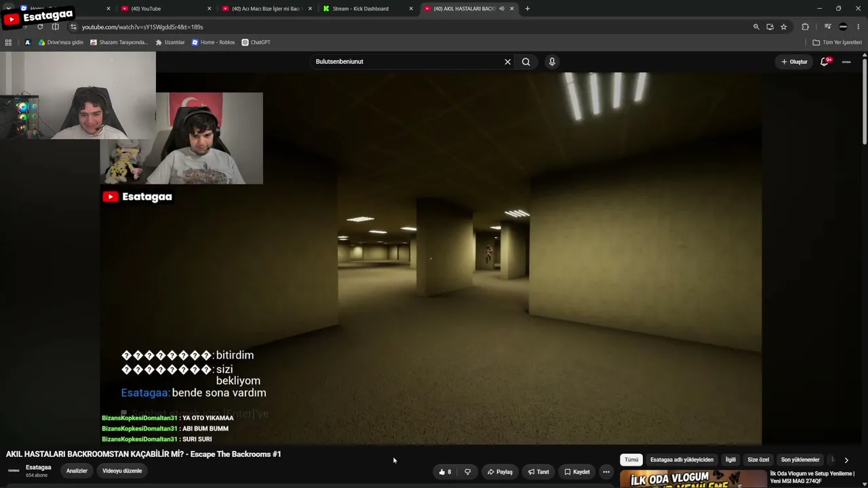Select the 'Size özel' filter chip
868x488 pixels.
758,460
